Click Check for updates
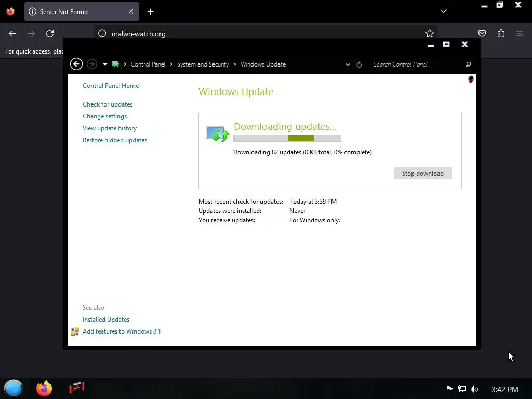 108,104
